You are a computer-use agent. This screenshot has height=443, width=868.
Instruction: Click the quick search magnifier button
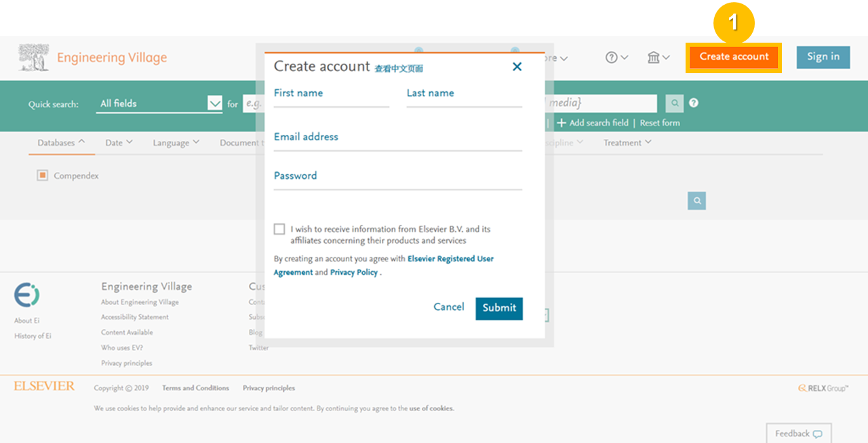click(674, 103)
